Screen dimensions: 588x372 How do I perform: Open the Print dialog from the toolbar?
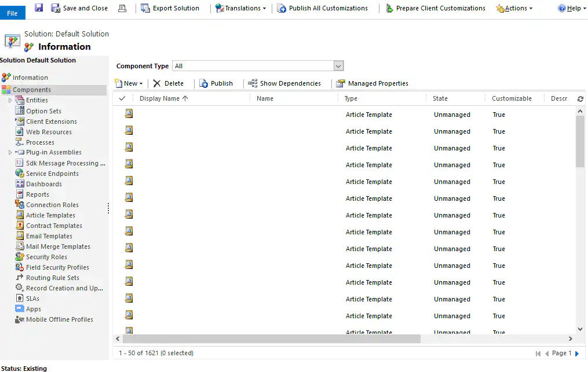[x=121, y=8]
